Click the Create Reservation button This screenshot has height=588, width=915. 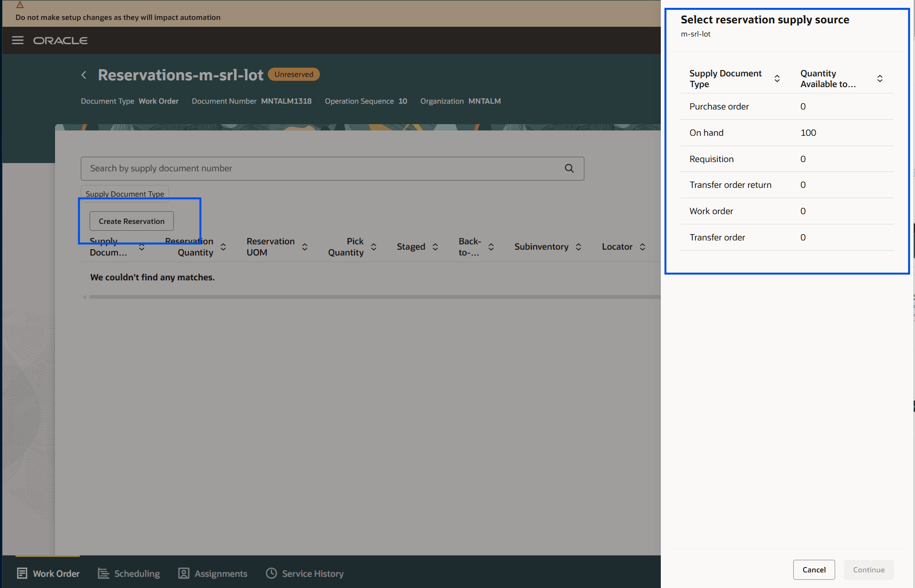click(131, 221)
